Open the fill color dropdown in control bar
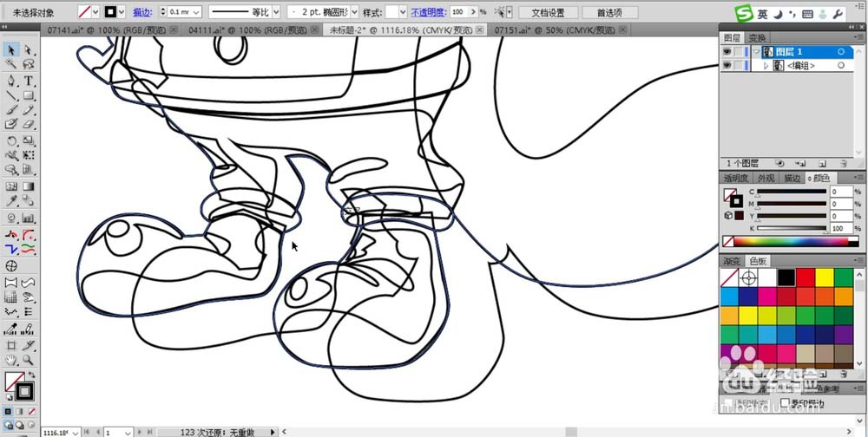This screenshot has height=437, width=868. pyautogui.click(x=95, y=11)
